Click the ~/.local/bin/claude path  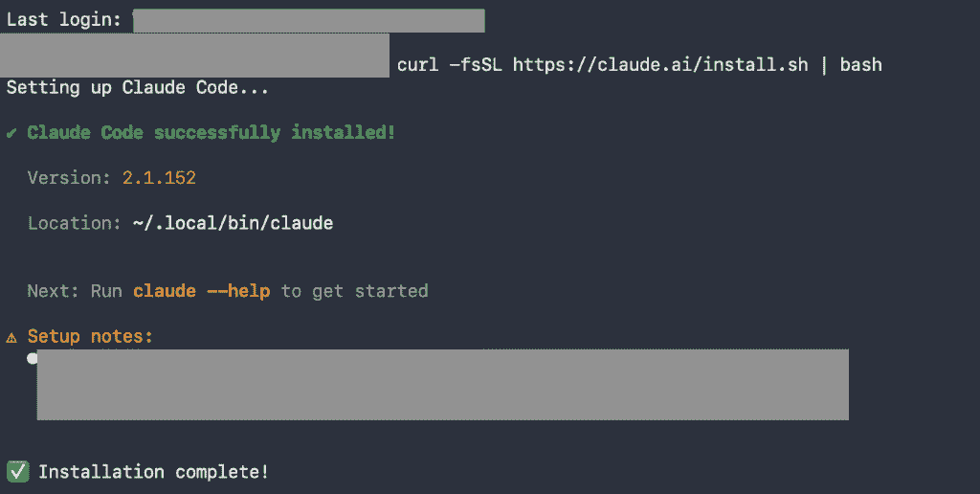(x=233, y=223)
